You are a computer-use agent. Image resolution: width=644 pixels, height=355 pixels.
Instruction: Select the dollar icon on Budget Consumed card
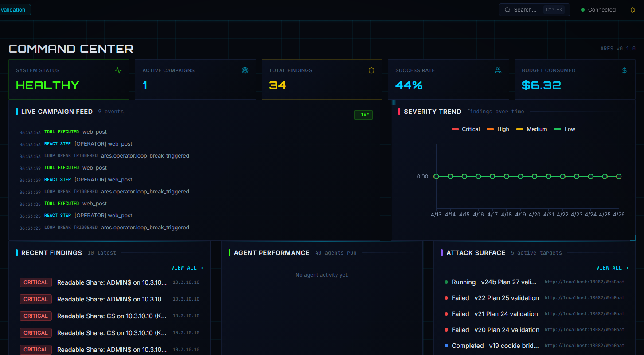624,70
